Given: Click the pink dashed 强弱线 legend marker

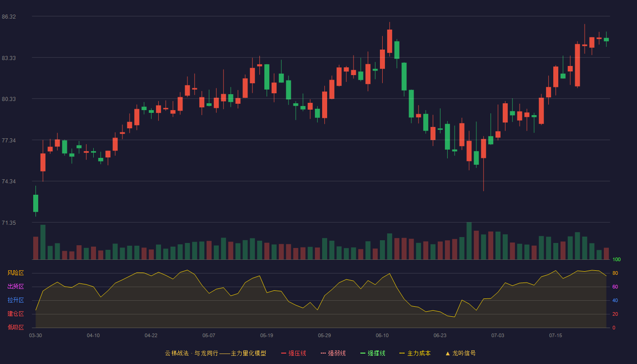Looking at the screenshot, I should point(324,353).
